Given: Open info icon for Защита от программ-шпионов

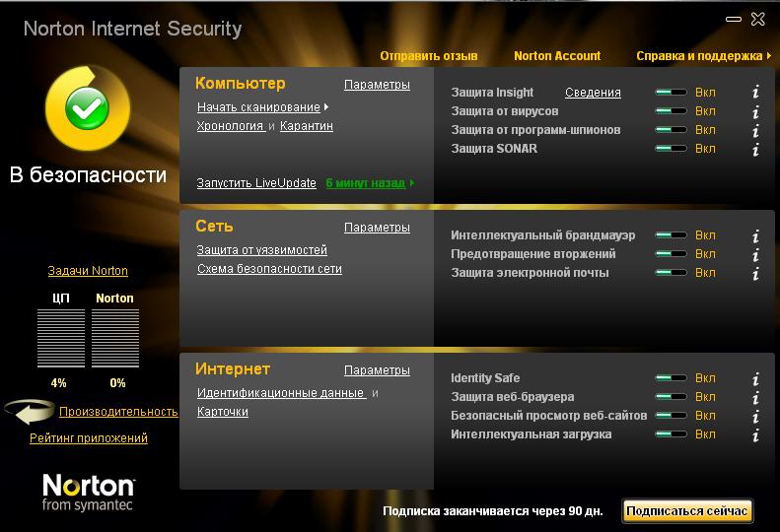Looking at the screenshot, I should [755, 130].
